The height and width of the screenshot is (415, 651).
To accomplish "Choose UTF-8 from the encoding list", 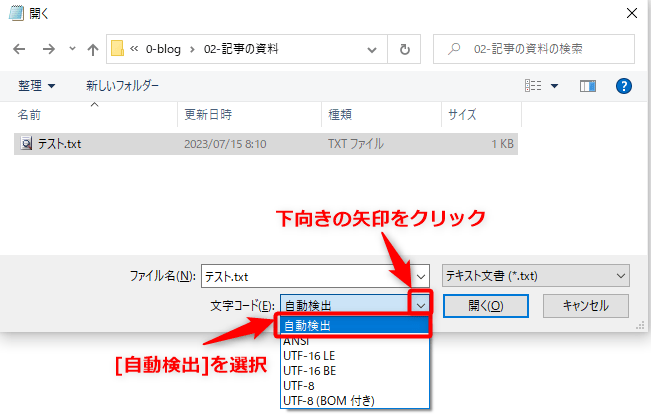I will (300, 384).
